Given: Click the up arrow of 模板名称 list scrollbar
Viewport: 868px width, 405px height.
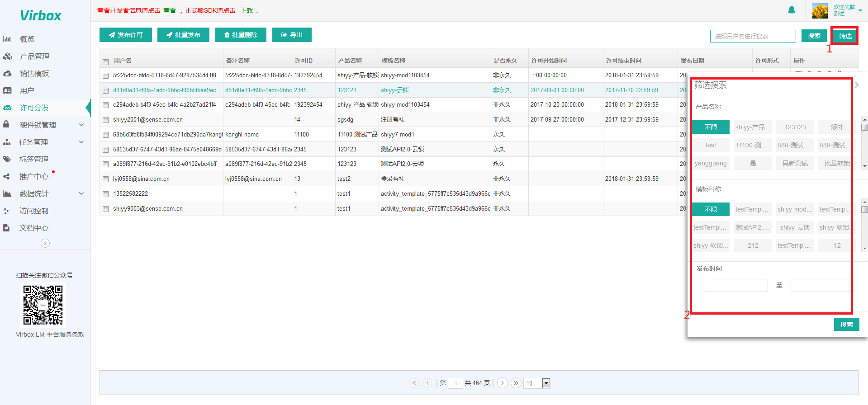Looking at the screenshot, I should pos(864,202).
